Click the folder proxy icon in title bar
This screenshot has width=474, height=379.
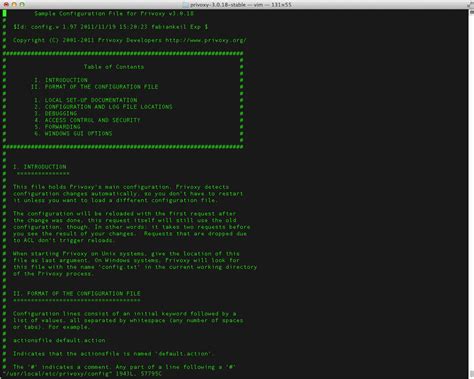(186, 5)
